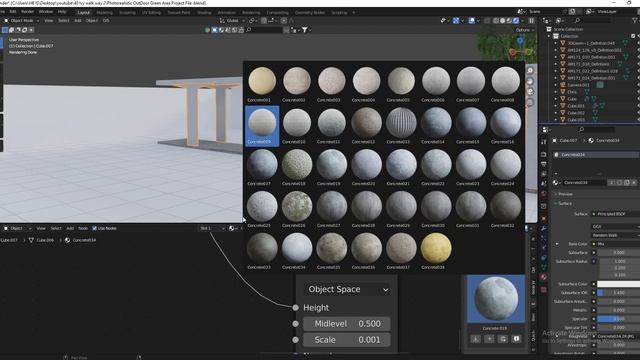Open the Select menu in 3D viewport
This screenshot has width=640, height=360.
[64, 20]
